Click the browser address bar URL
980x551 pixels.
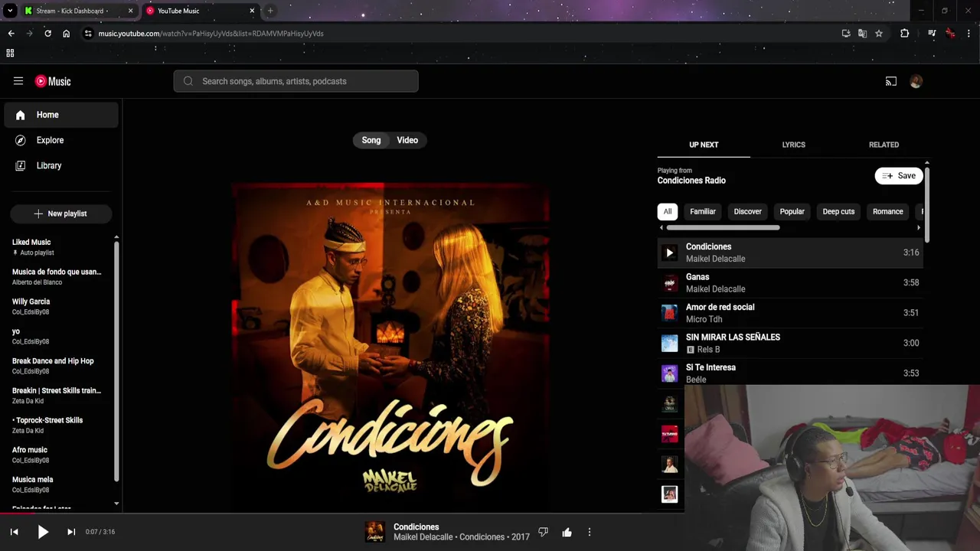coord(211,34)
